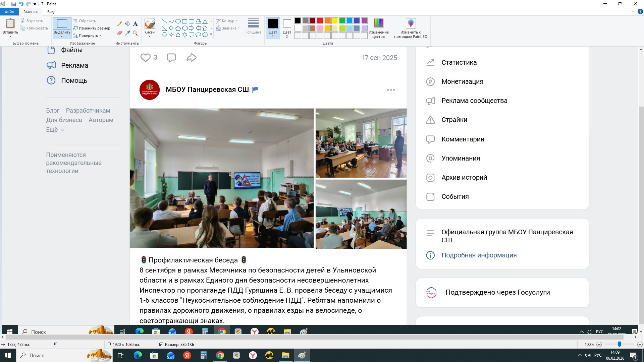Screen dimensions: 644x362
Task: Open Google Chrome from the taskbar
Action: coord(220,355)
